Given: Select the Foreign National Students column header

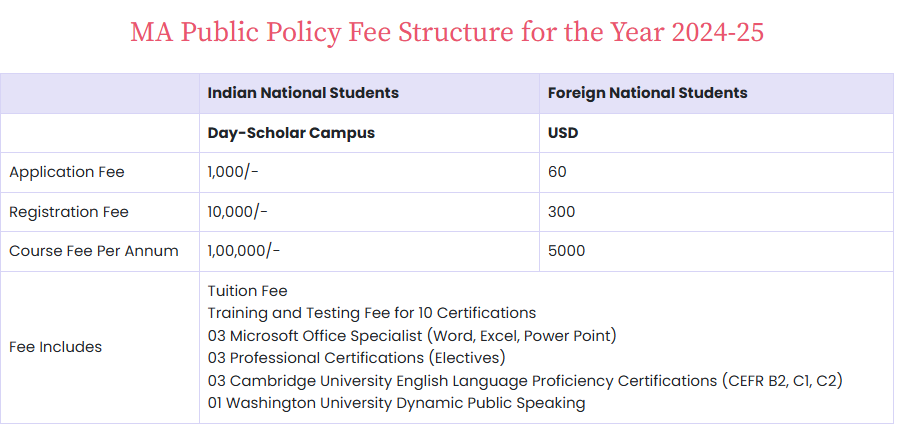Looking at the screenshot, I should [647, 93].
